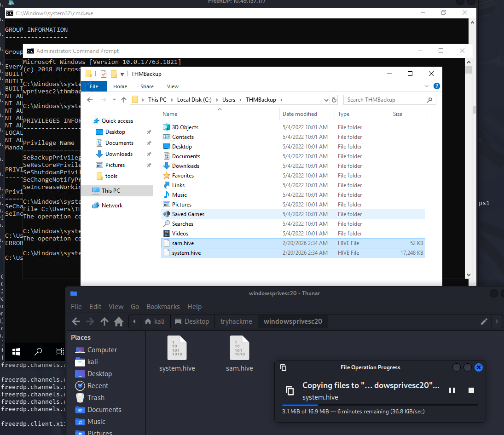Stop the system.hive copy operation

click(x=471, y=390)
